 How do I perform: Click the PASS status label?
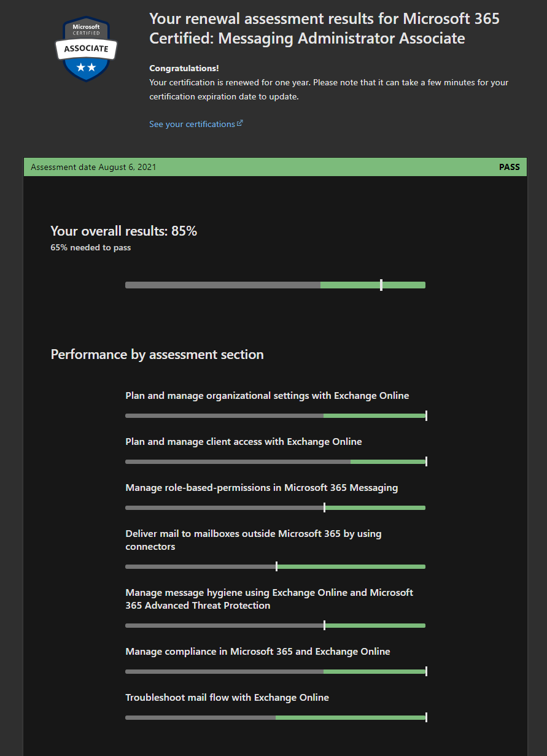(x=509, y=167)
